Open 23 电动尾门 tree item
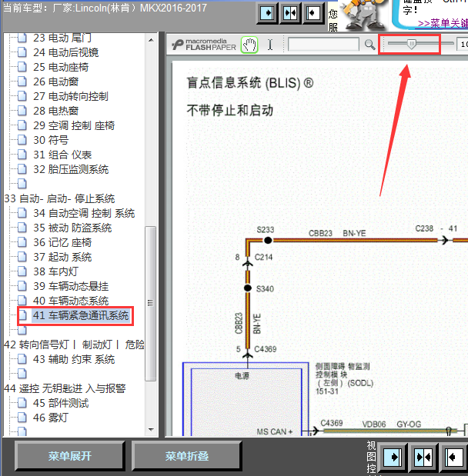Image resolution: width=468 pixels, height=476 pixels. [62, 38]
